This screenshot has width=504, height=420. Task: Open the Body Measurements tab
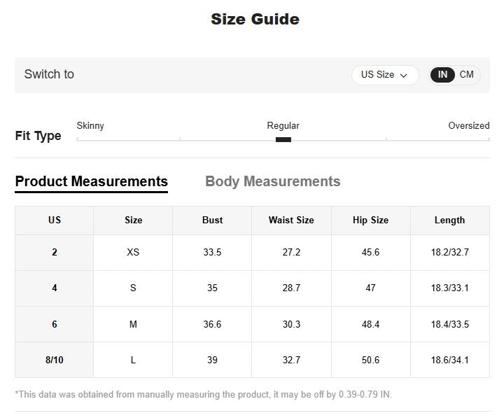[x=272, y=181]
